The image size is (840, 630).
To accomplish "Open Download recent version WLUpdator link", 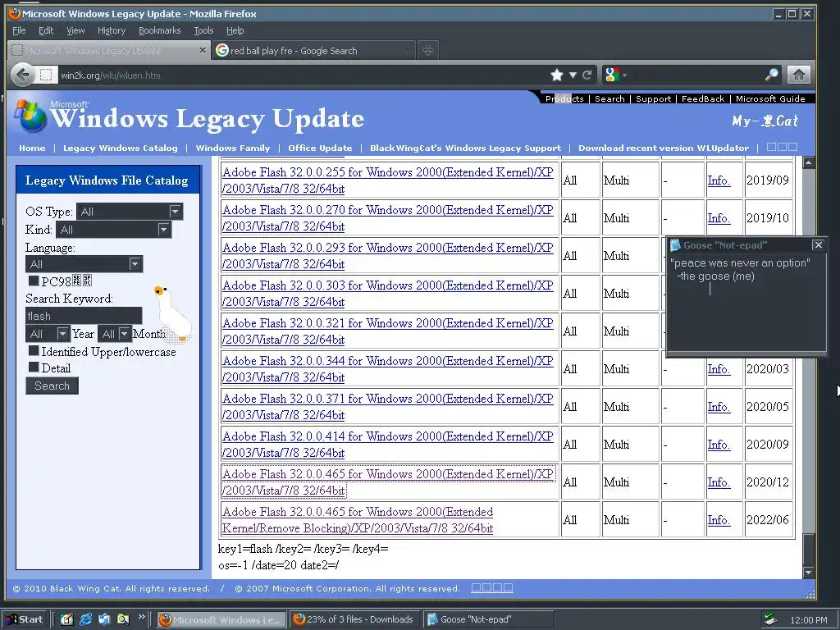I will (x=663, y=148).
